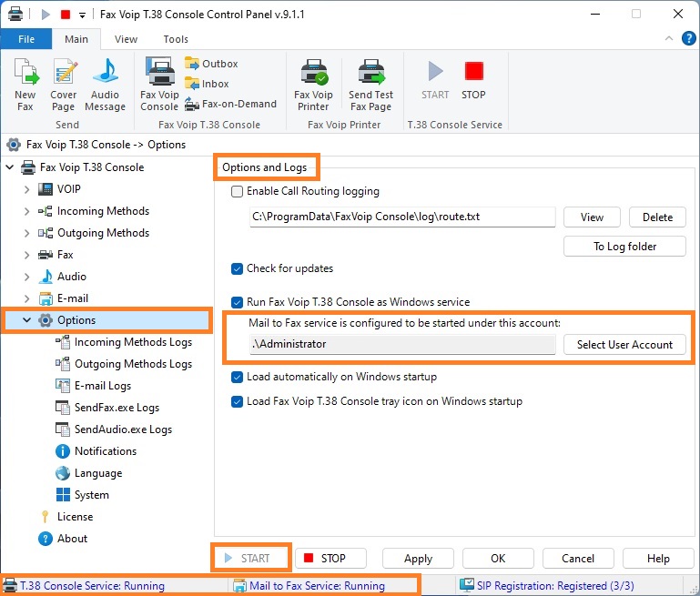Click Select User Account button

pyautogui.click(x=624, y=344)
